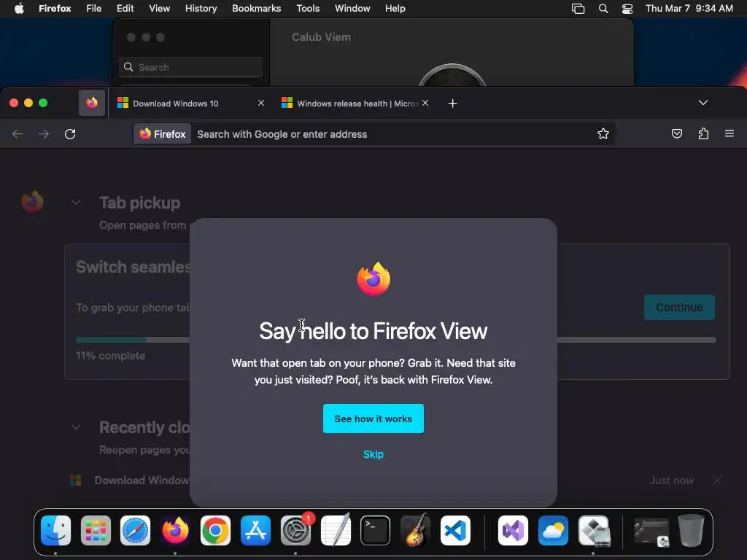Screen dimensions: 747x560
Task: Open GarageBand from the Dock
Action: (x=415, y=531)
